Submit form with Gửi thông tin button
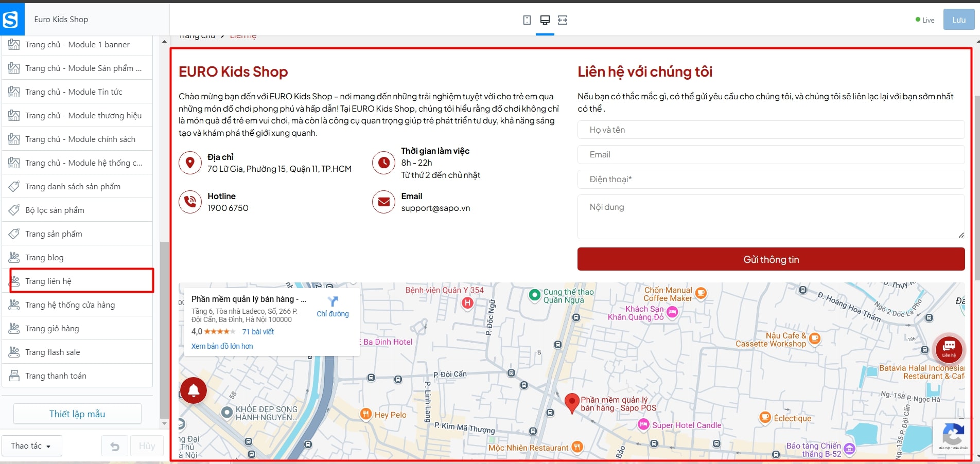The height and width of the screenshot is (464, 980). [771, 259]
